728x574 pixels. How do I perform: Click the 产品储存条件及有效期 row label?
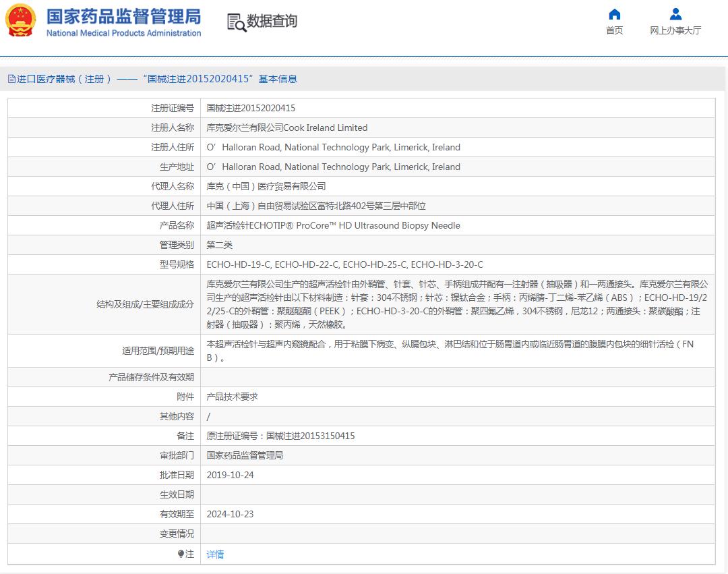pos(151,377)
